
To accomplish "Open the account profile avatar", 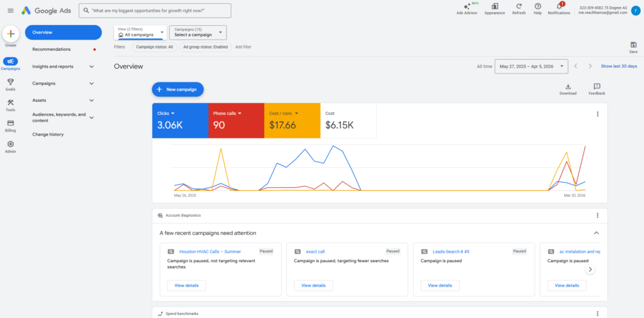I will [x=636, y=11].
